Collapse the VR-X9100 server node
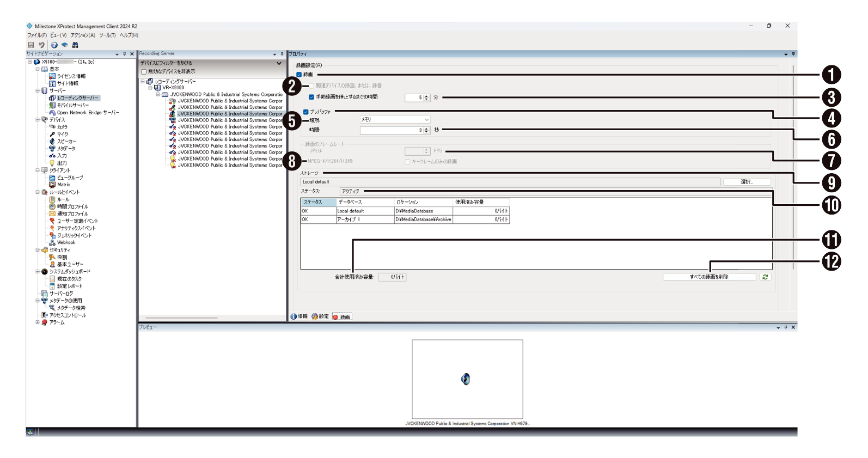The width and height of the screenshot is (868, 458). tap(150, 88)
